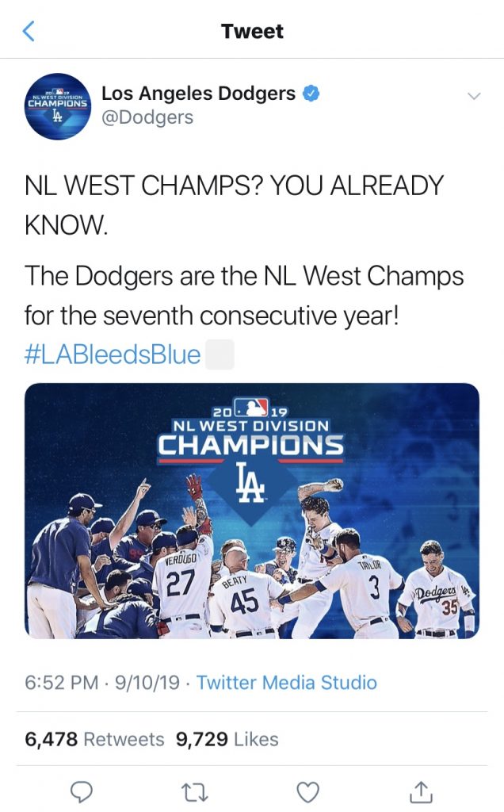504x812 pixels.
Task: Open the Twitter Media Studio link
Action: [287, 682]
